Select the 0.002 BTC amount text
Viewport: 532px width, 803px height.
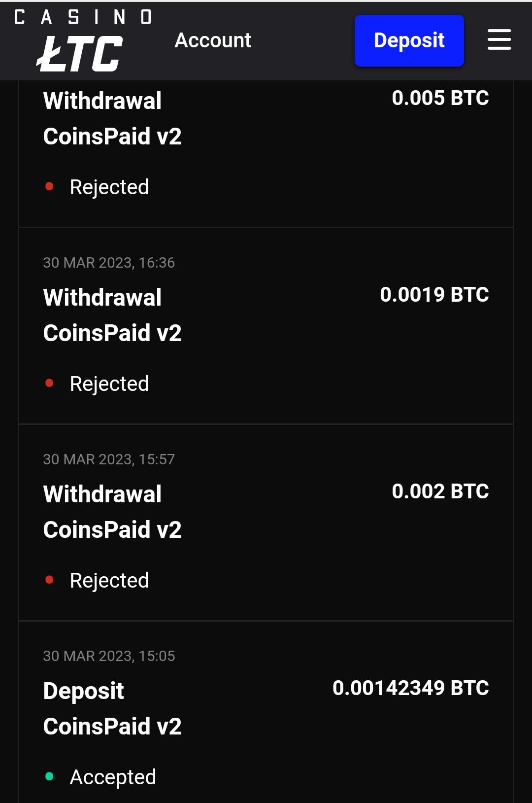pos(440,491)
